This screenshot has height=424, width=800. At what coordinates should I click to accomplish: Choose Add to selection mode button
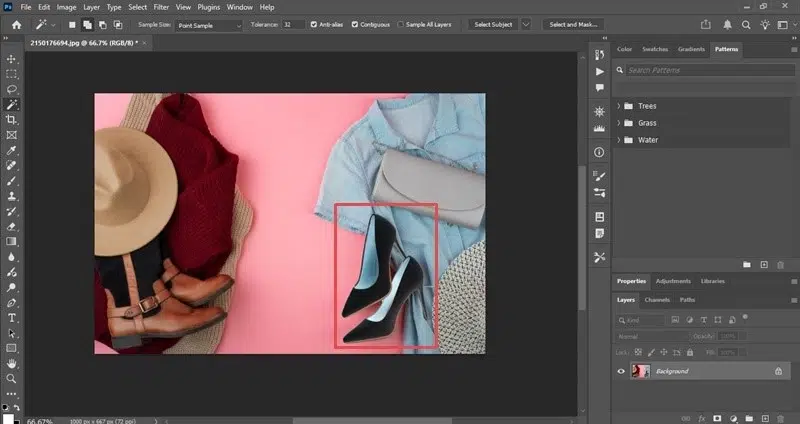[87, 24]
